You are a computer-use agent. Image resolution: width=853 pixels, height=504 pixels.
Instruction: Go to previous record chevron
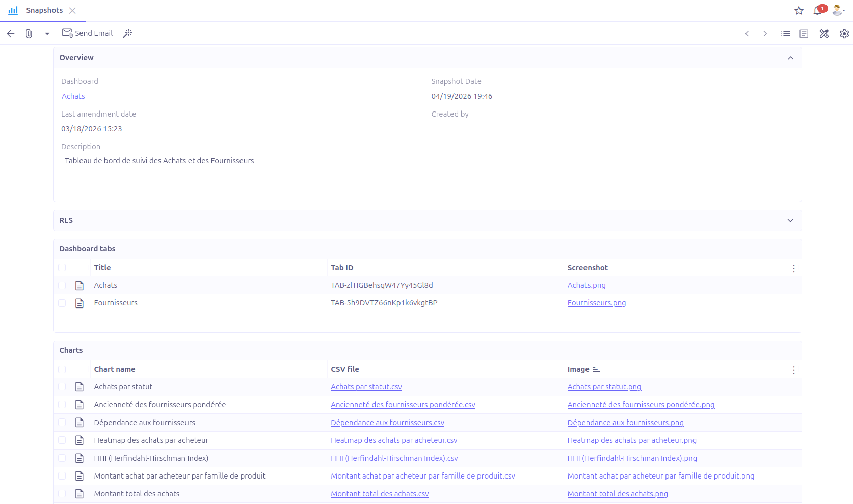747,34
